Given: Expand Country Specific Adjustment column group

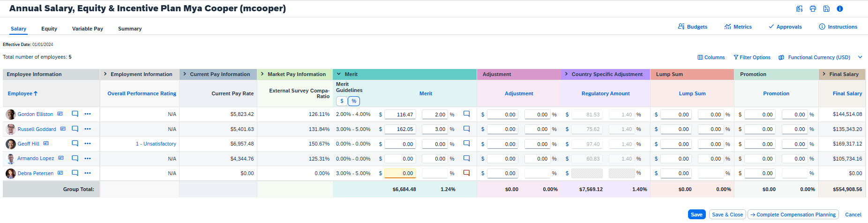Looking at the screenshot, I should [x=567, y=74].
